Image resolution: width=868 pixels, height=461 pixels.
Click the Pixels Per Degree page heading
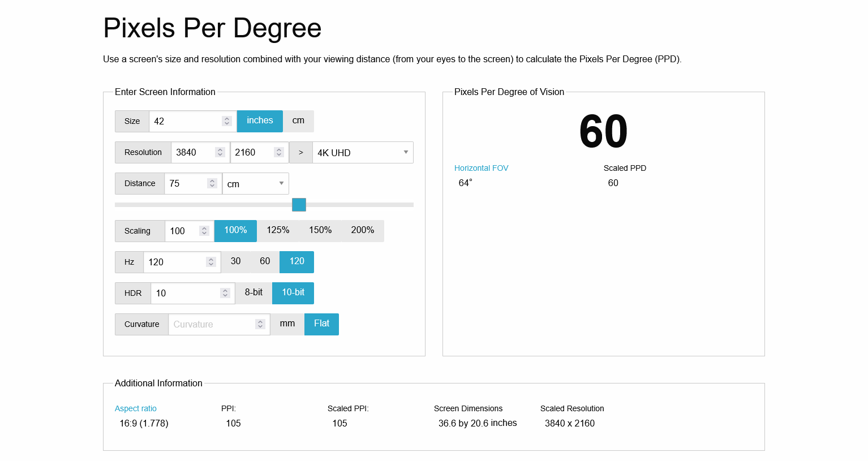pos(212,28)
